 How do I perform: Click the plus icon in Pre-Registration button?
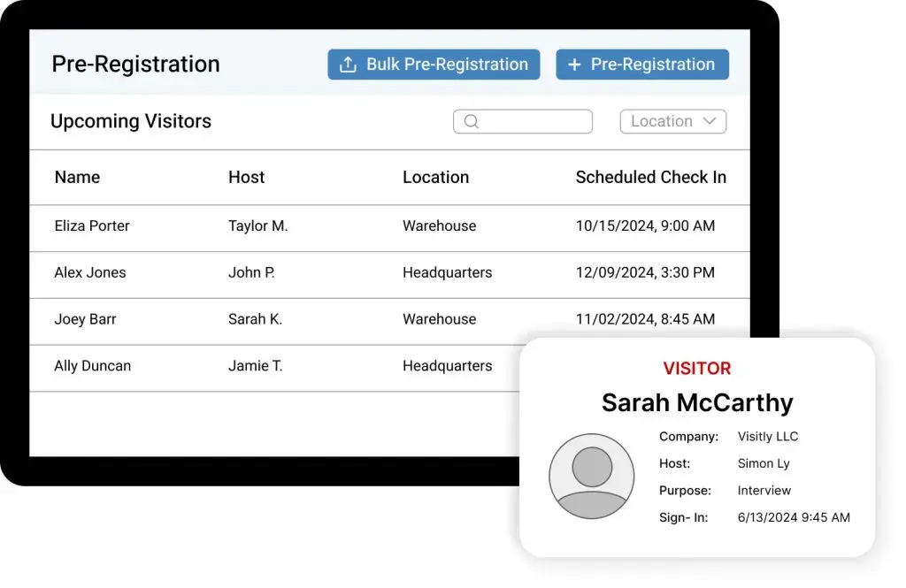(x=574, y=65)
